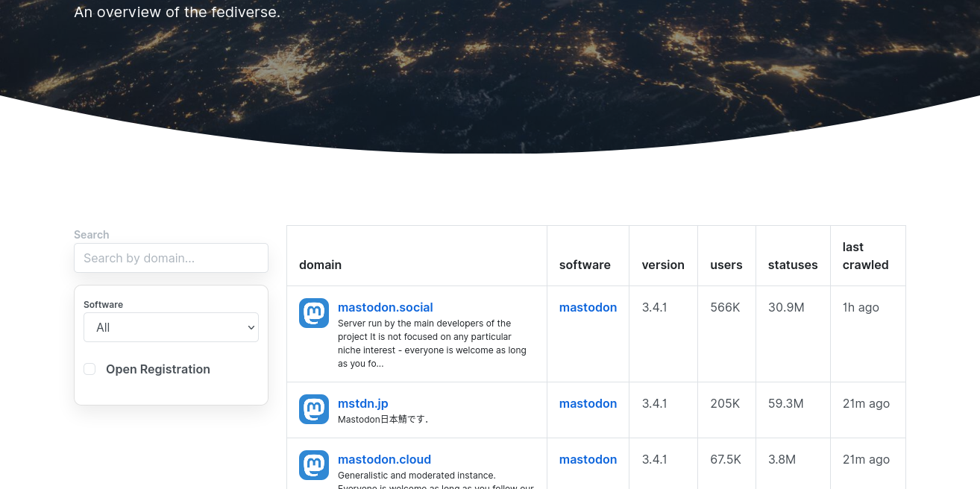980x489 pixels.
Task: Enable the Open Registration checkbox
Action: click(89, 369)
